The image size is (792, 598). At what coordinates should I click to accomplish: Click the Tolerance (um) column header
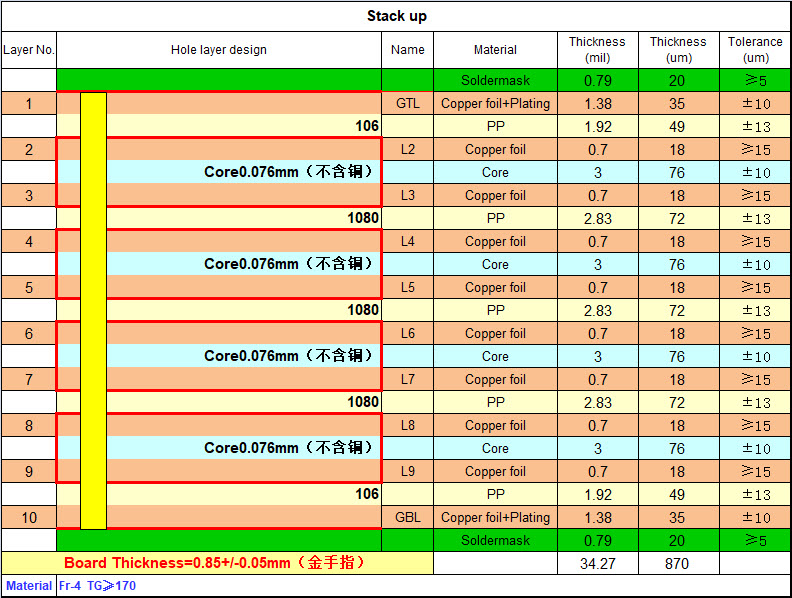point(755,50)
